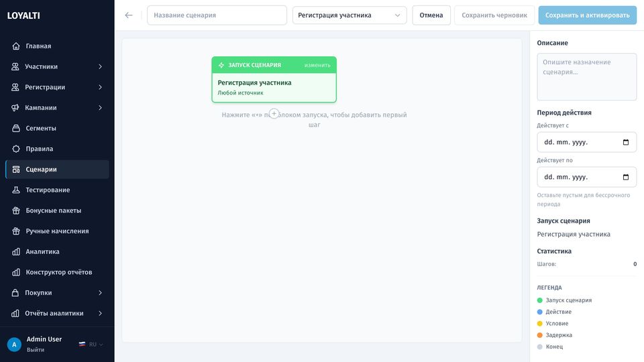Viewport: 644px width, 362px height.
Task: Click the LOYALTI logo
Action: 23,15
